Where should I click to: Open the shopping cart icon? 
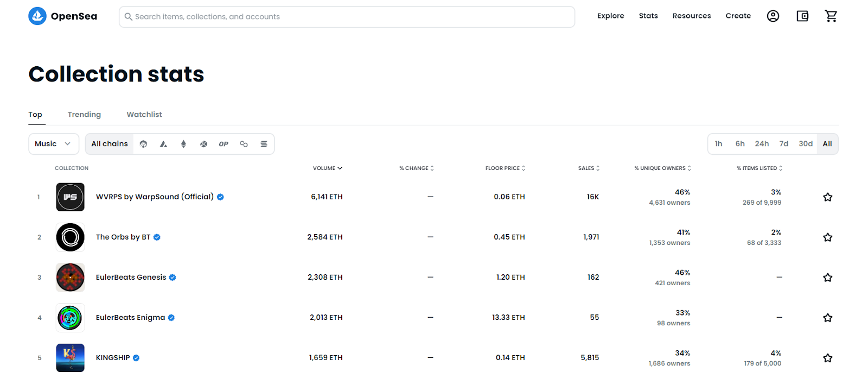(831, 16)
